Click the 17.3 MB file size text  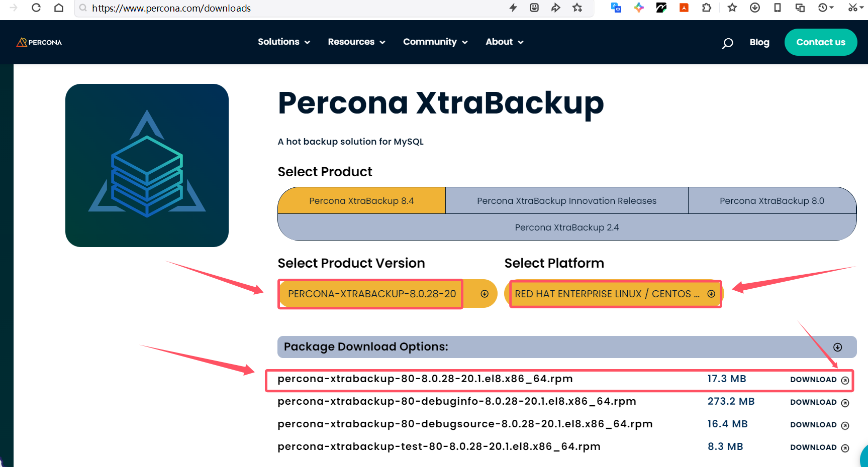coord(726,379)
